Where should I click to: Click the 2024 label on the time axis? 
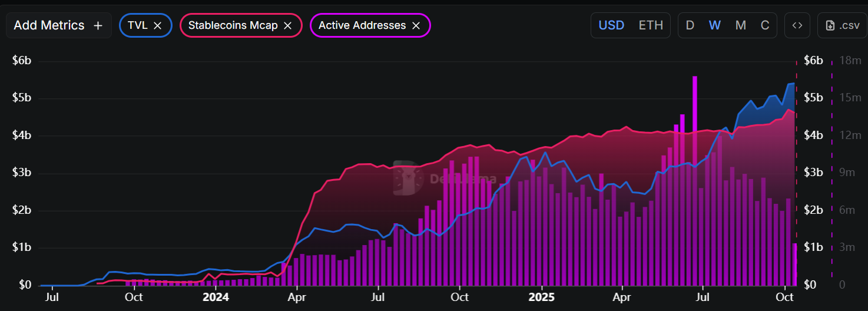pos(216,297)
